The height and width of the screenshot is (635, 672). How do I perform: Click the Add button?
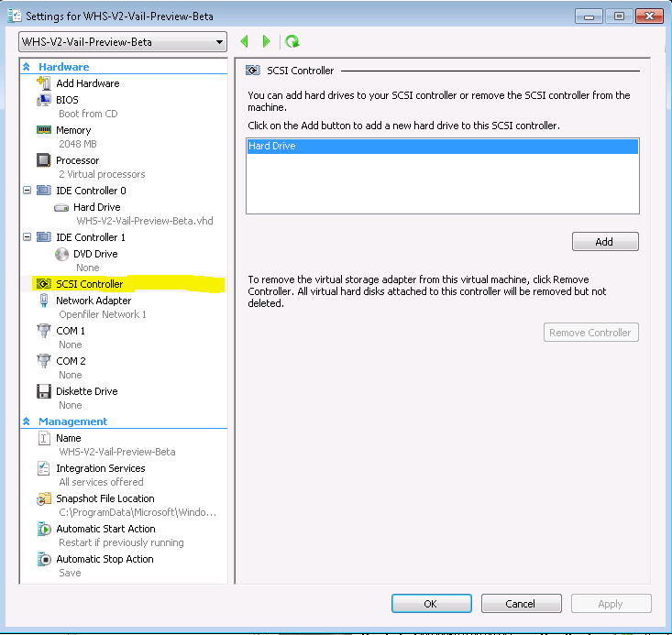[604, 242]
